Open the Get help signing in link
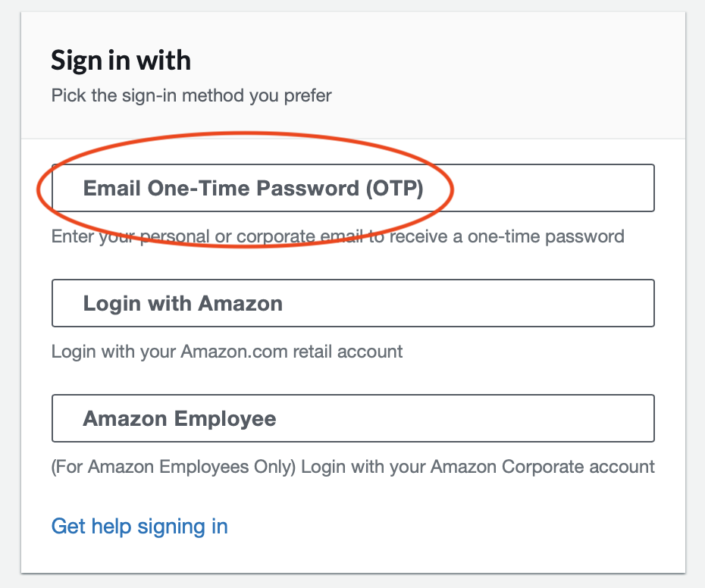Screen dimensions: 705x588 coord(139,526)
